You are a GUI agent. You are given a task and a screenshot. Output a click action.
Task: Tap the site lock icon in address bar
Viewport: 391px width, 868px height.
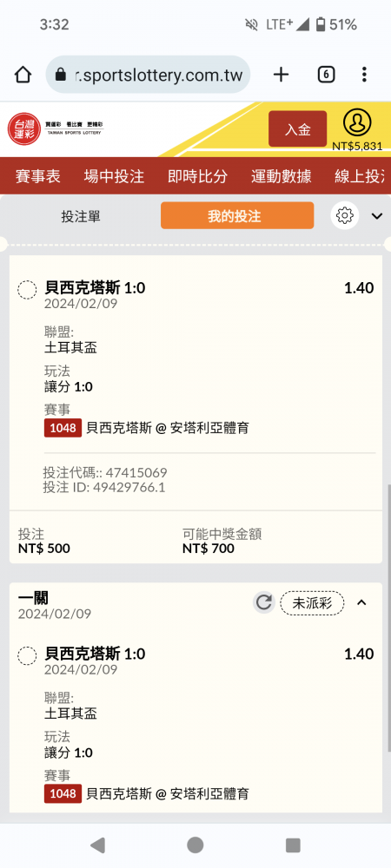click(60, 75)
